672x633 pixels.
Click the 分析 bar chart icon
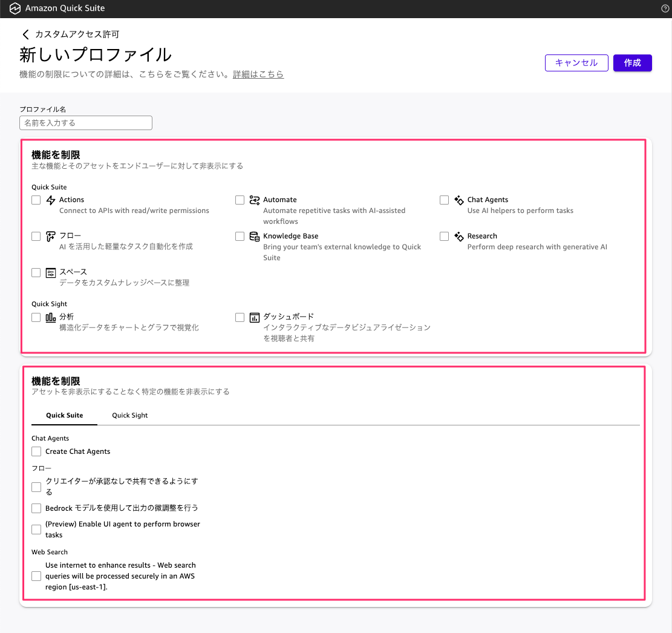pos(51,317)
